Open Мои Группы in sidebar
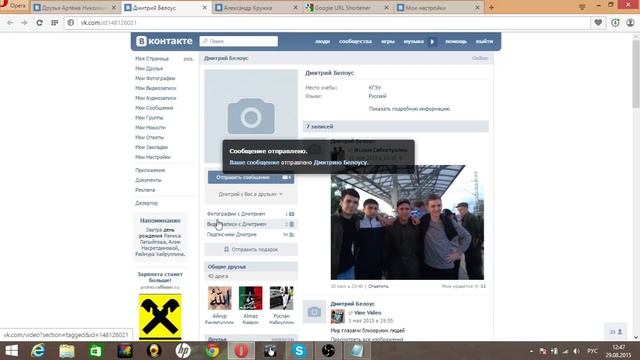 149,118
